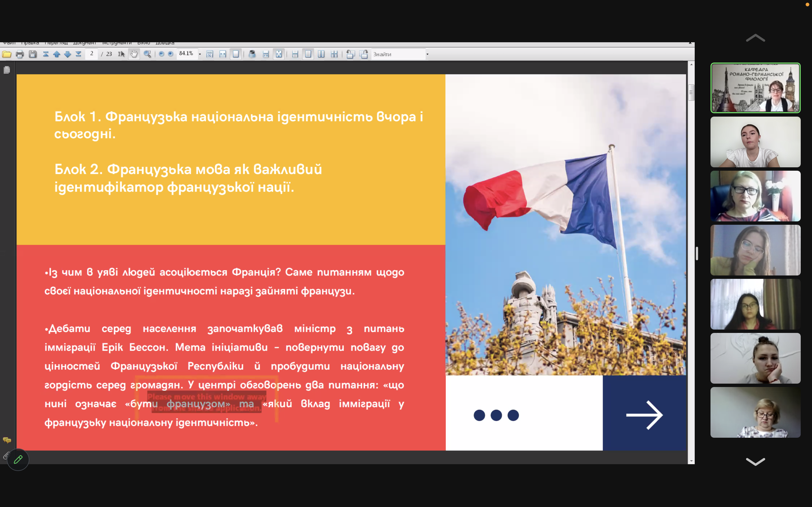Go to the previous page arrow
The image size is (812, 507).
(56, 54)
